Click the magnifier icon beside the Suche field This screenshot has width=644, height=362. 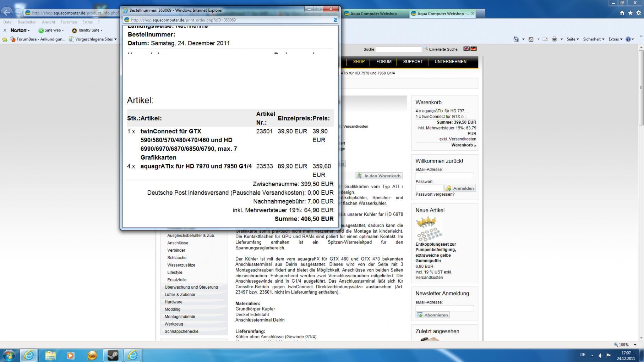[x=425, y=49]
